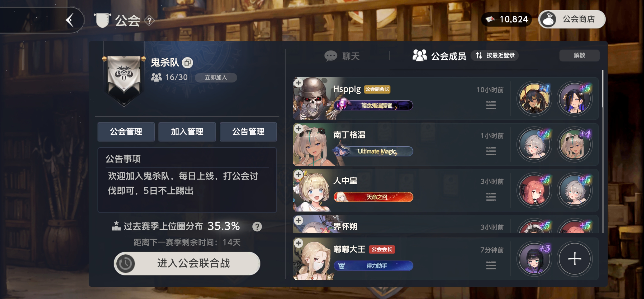Go back using the arrow icon
The width and height of the screenshot is (644, 299).
tap(70, 20)
